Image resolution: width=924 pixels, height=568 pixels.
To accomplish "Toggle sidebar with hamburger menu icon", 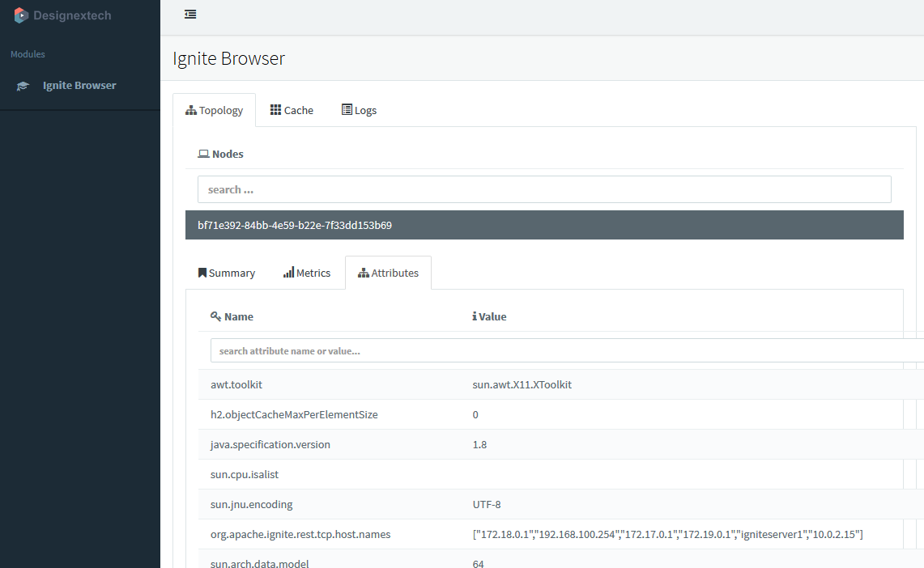I will pyautogui.click(x=190, y=14).
